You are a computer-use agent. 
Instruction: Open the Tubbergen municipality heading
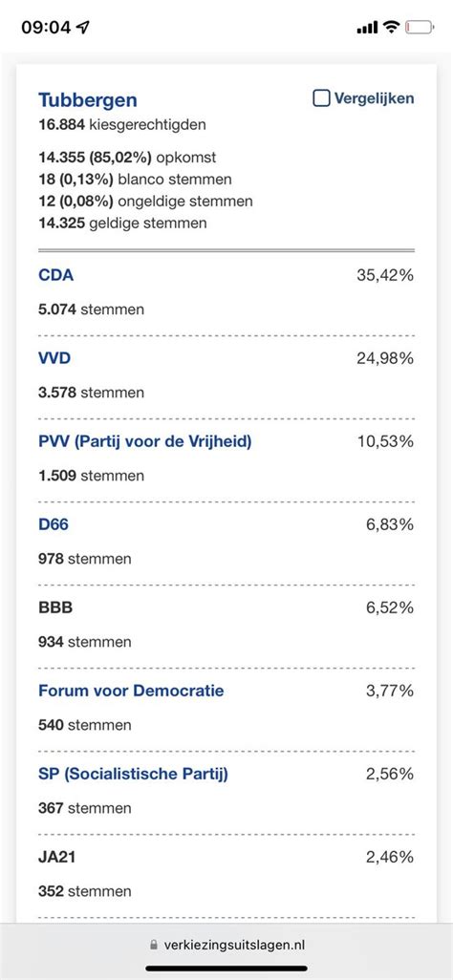click(x=88, y=100)
